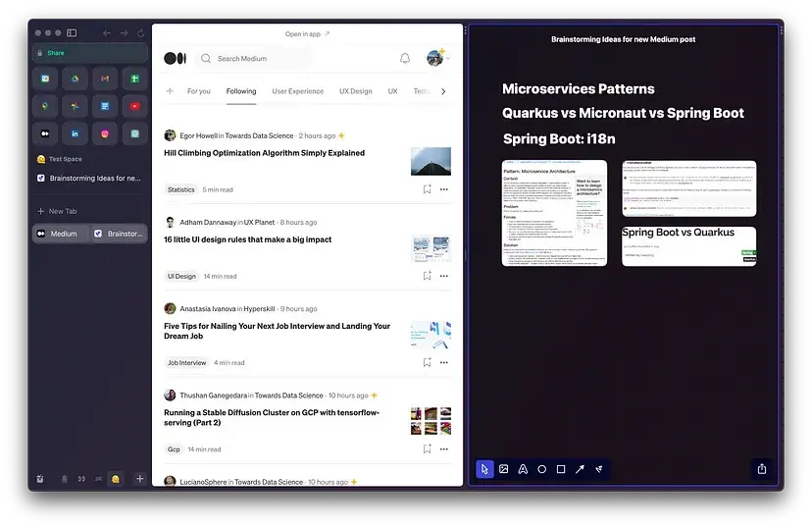
Task: Show more topics with right chevron
Action: pos(443,91)
